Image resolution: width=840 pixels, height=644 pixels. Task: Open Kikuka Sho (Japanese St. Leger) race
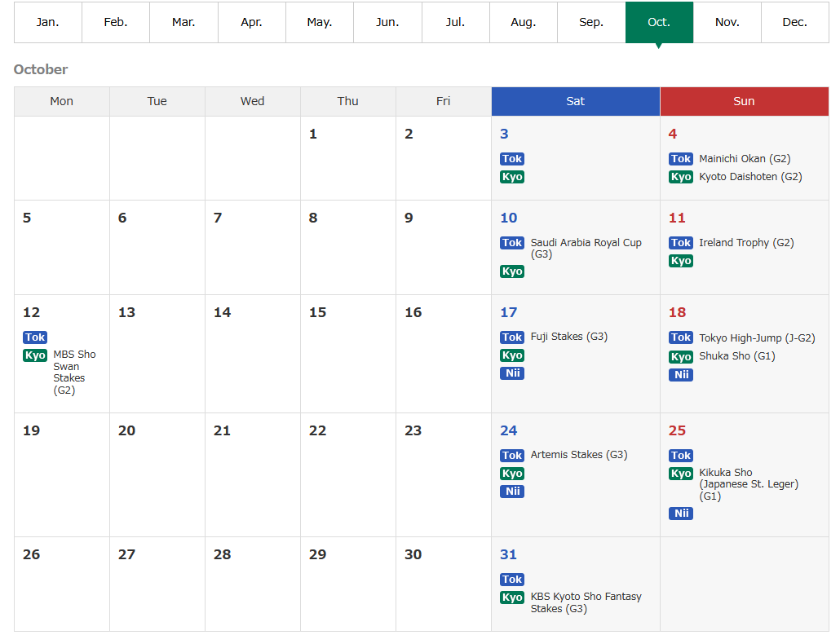click(x=749, y=484)
